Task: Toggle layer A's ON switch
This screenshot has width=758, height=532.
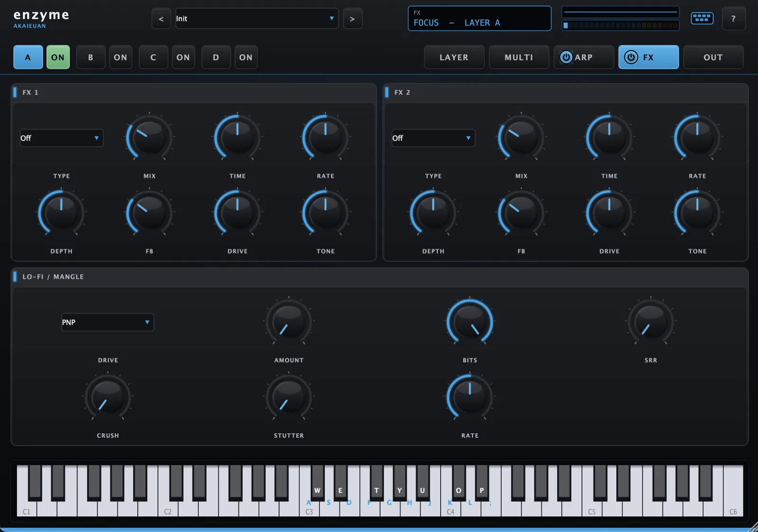Action: pyautogui.click(x=58, y=57)
